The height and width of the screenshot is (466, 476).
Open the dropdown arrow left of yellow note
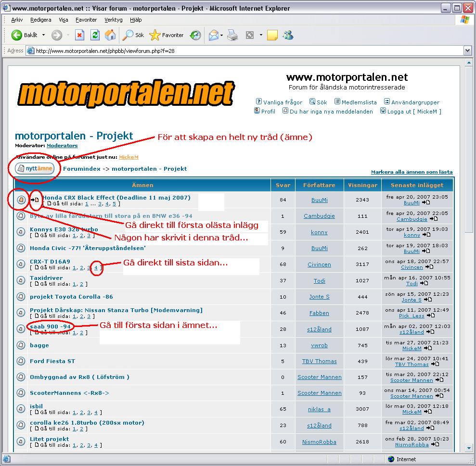pyautogui.click(x=261, y=35)
